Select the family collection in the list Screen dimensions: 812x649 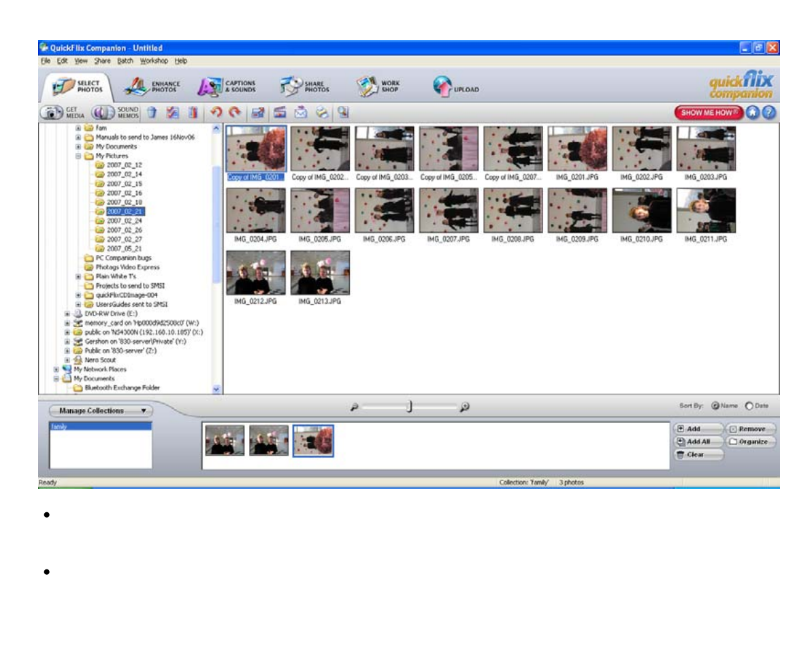pyautogui.click(x=101, y=427)
